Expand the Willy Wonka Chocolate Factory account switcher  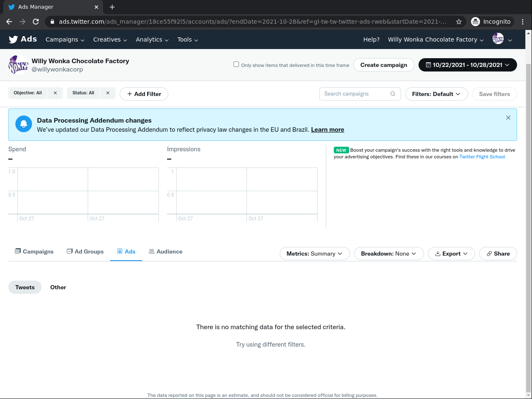[436, 39]
